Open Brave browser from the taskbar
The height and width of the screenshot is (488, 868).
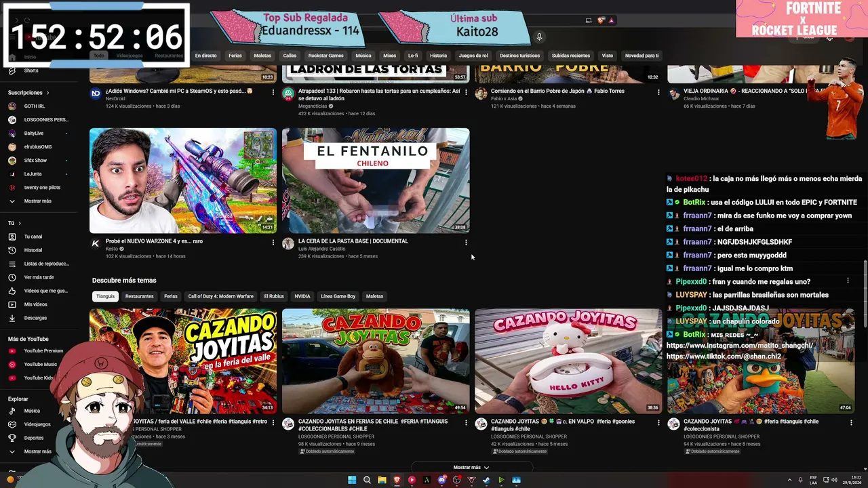[397, 480]
